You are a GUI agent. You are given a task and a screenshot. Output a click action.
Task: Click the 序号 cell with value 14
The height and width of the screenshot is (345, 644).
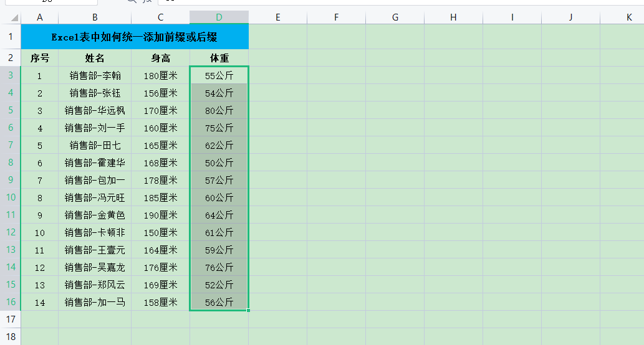pos(40,302)
